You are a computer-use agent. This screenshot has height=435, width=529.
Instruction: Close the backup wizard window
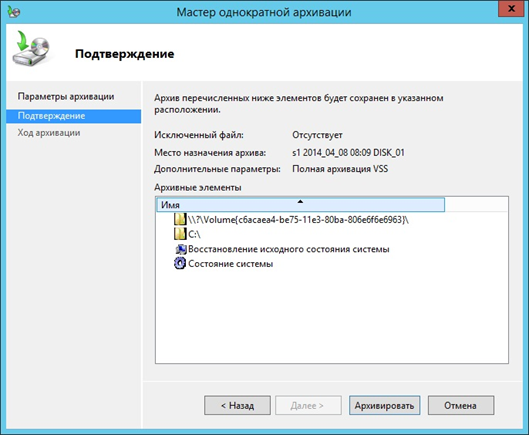pos(511,9)
